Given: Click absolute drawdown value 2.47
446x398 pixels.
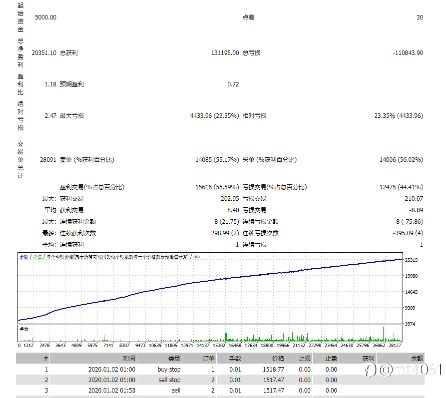Looking at the screenshot, I should click(51, 116).
